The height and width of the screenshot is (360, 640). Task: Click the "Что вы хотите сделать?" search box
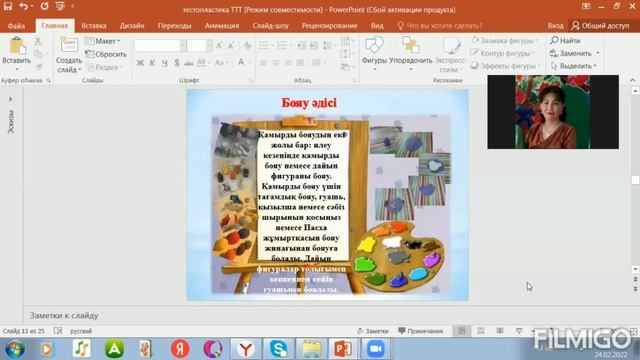[440, 26]
